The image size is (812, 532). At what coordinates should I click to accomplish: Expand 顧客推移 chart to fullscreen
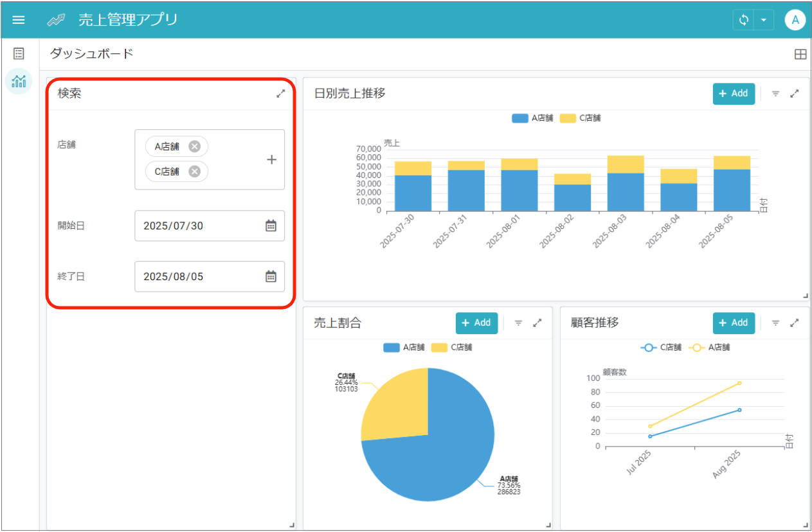click(795, 323)
